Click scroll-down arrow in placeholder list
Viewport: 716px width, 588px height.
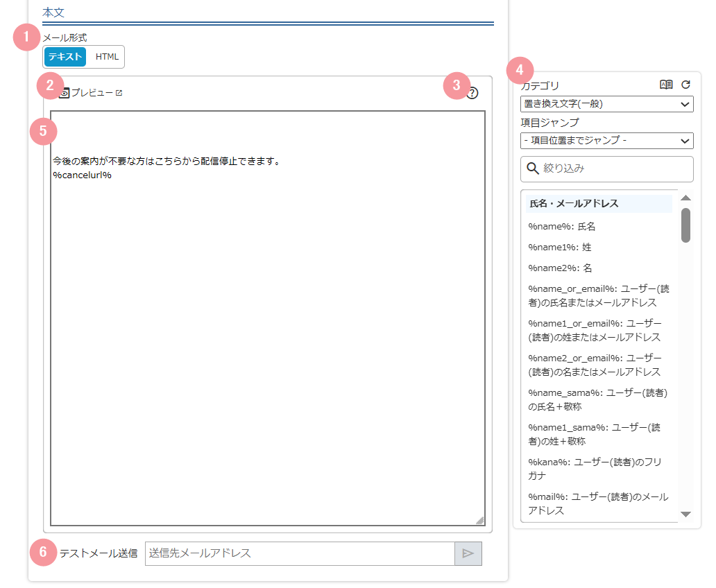[x=685, y=514]
